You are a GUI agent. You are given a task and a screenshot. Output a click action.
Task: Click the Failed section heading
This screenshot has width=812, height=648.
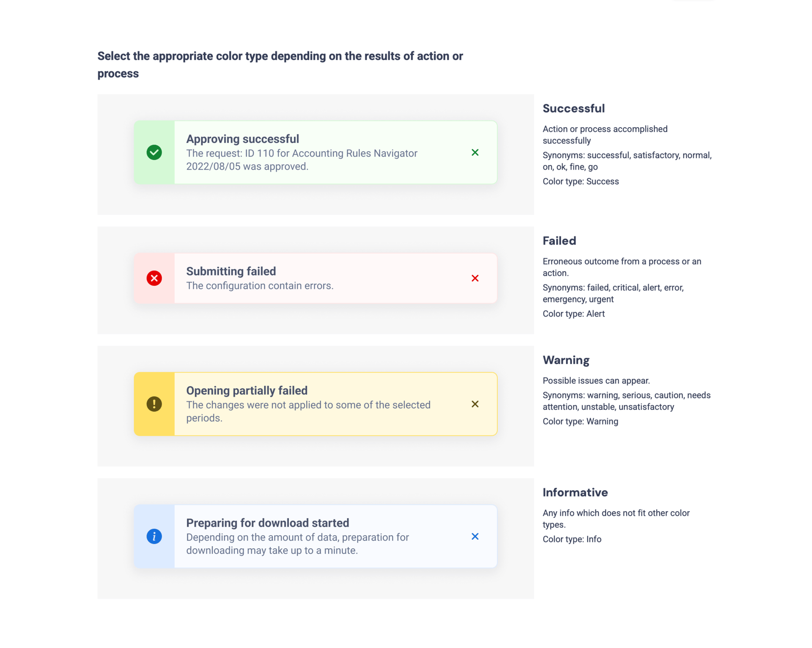click(559, 241)
